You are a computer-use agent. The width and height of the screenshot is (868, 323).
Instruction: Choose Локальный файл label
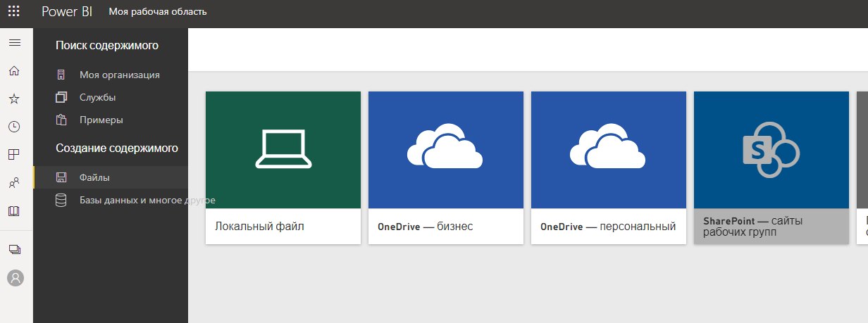coord(259,227)
